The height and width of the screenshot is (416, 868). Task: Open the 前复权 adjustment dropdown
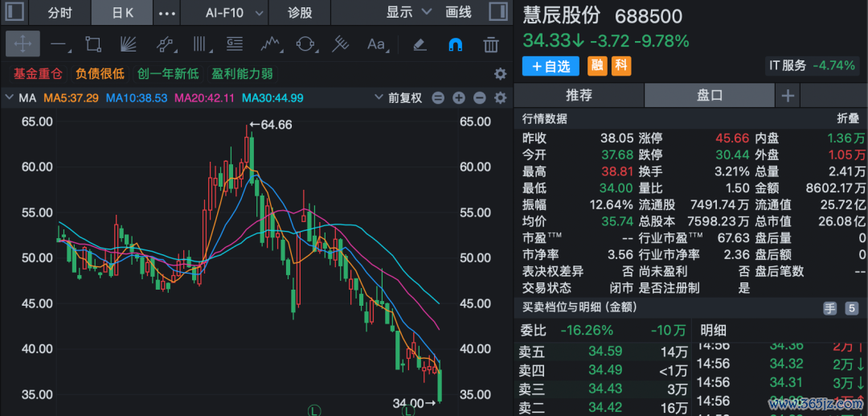pyautogui.click(x=399, y=98)
